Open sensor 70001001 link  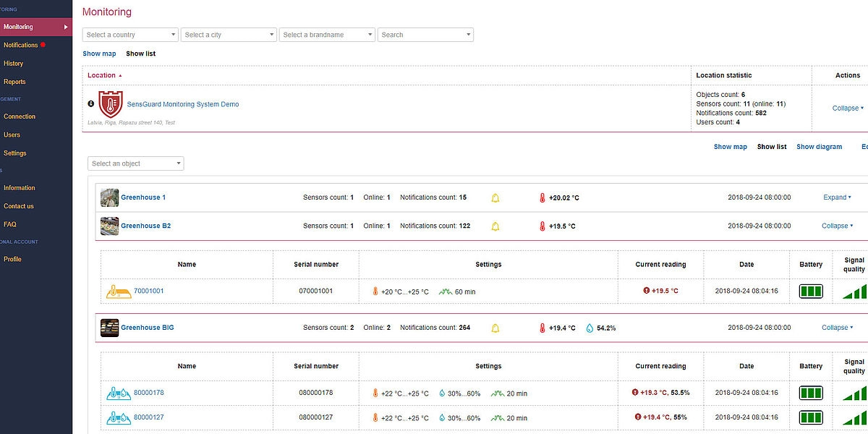coord(149,291)
